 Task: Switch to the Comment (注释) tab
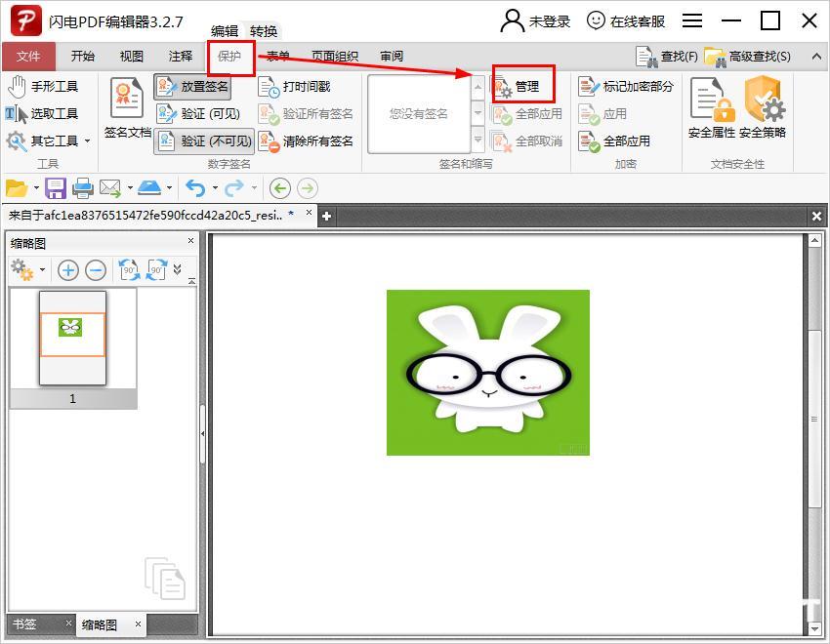click(x=180, y=56)
